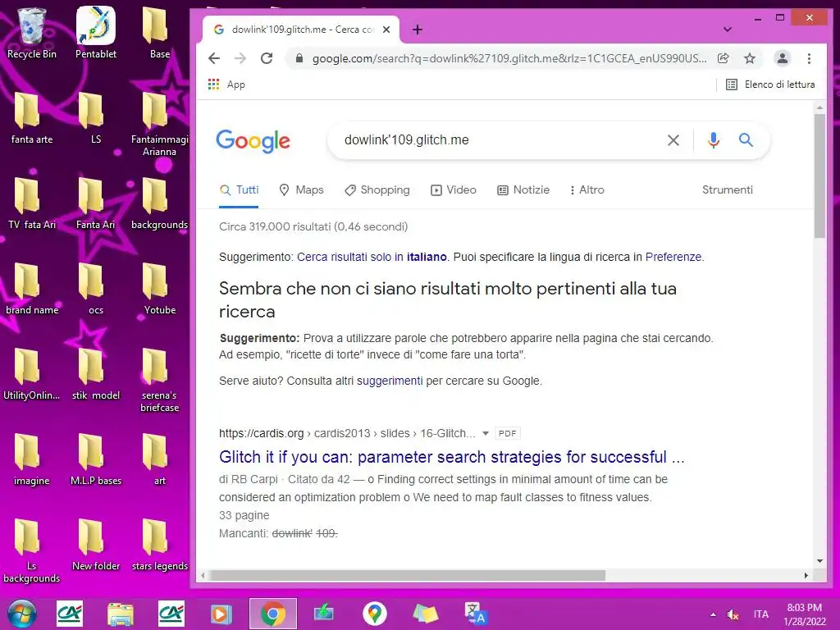Open the Chrome profile avatar
840x630 pixels.
click(x=782, y=58)
